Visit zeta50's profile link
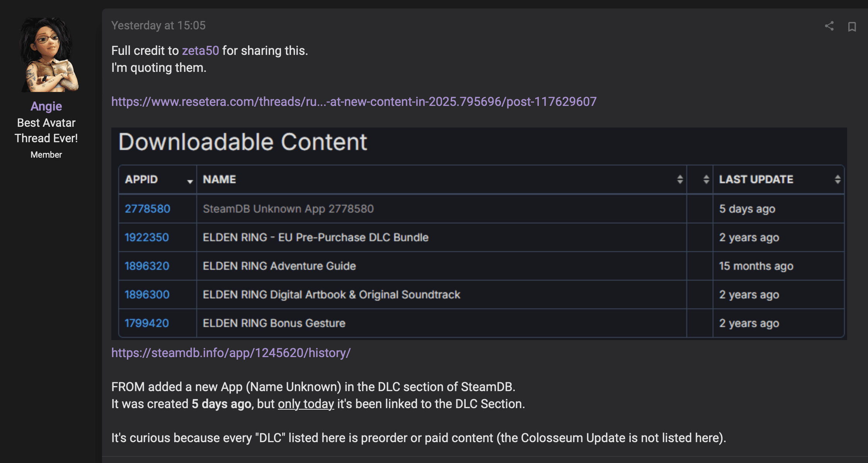Image resolution: width=868 pixels, height=463 pixels. pos(200,51)
